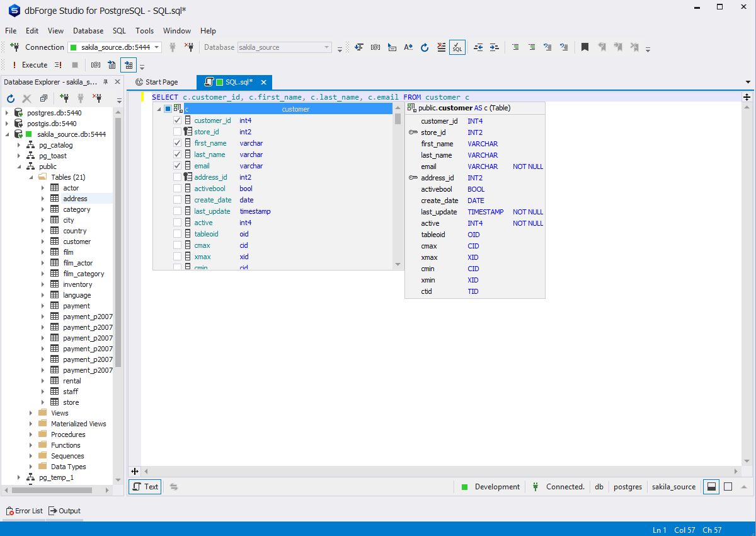Click the Stop execution square icon
756x536 pixels.
point(75,65)
